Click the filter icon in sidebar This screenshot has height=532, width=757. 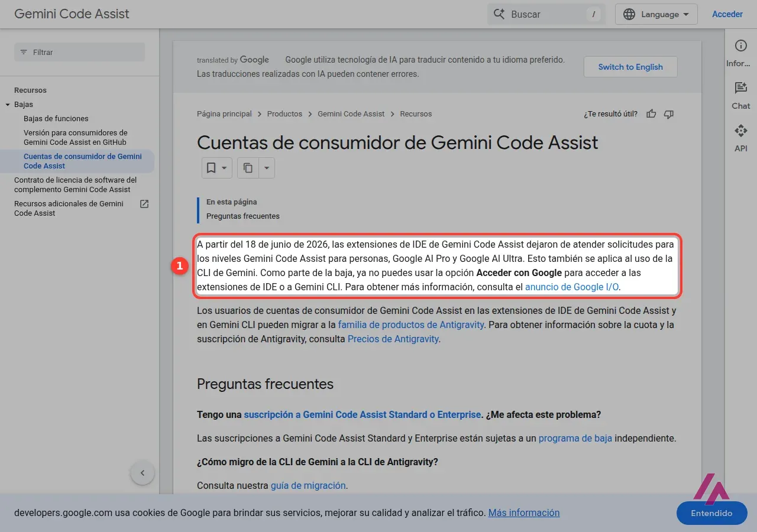(x=24, y=52)
